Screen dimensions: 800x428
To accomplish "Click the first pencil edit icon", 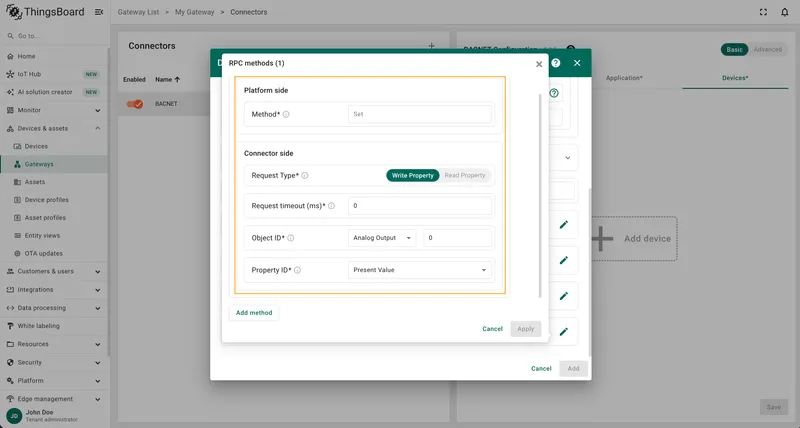I will click(x=564, y=224).
